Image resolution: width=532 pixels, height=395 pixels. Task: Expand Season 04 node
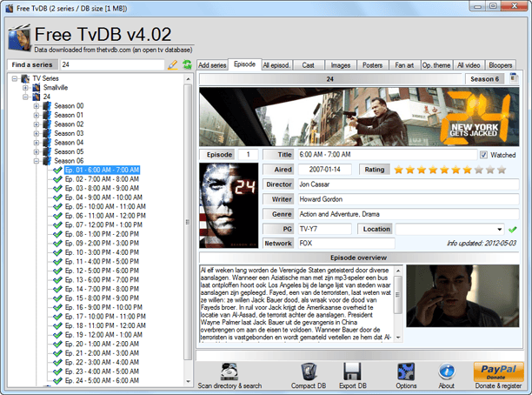37,143
